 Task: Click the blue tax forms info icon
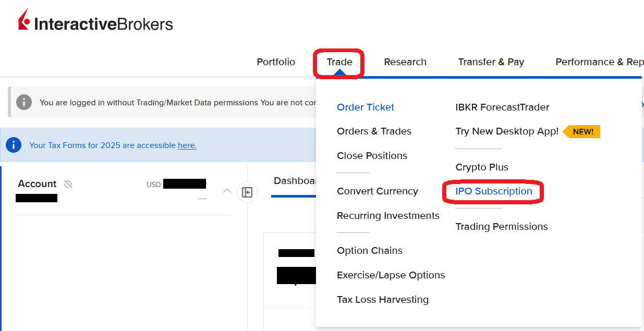click(14, 145)
